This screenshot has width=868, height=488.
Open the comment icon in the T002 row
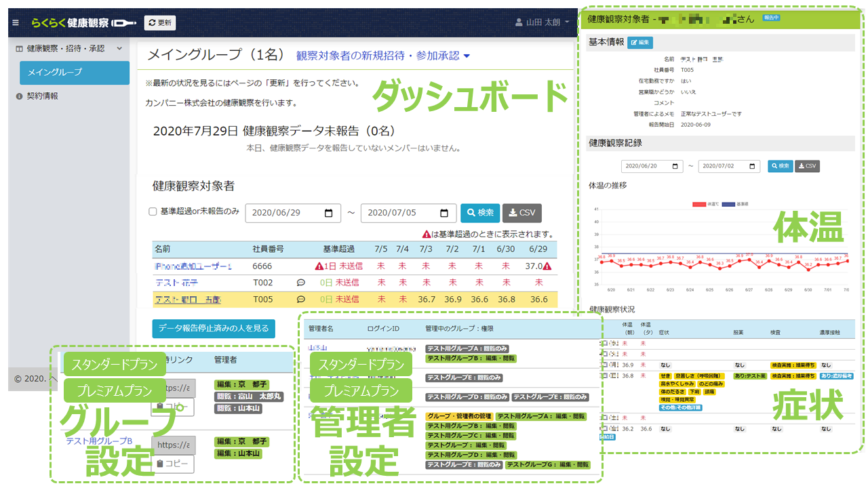[x=300, y=283]
